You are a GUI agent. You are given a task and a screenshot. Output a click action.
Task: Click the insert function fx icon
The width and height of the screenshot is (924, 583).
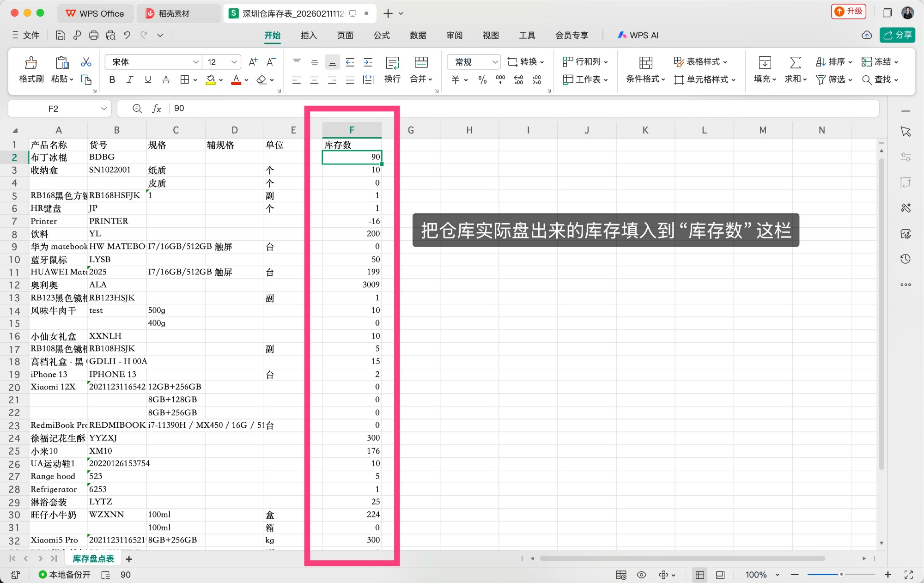pos(157,108)
